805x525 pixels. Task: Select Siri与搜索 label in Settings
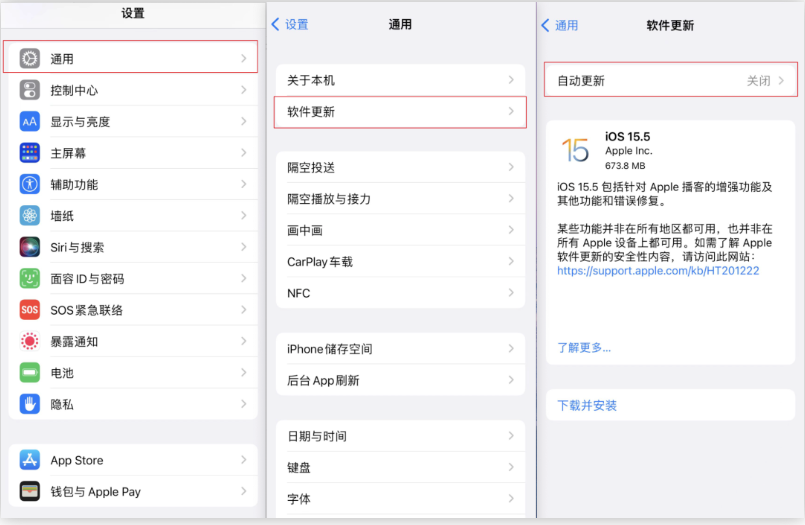pyautogui.click(x=77, y=247)
